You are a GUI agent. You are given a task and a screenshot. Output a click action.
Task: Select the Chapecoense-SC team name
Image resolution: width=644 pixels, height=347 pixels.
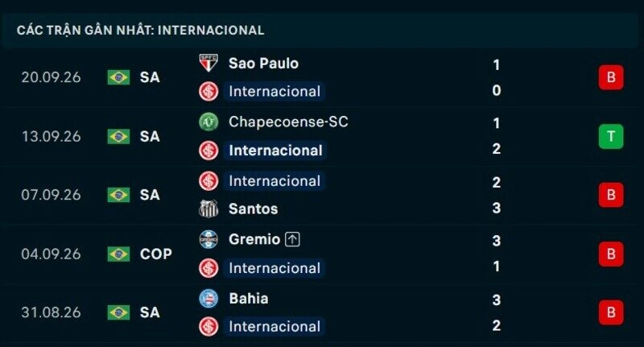pos(288,122)
